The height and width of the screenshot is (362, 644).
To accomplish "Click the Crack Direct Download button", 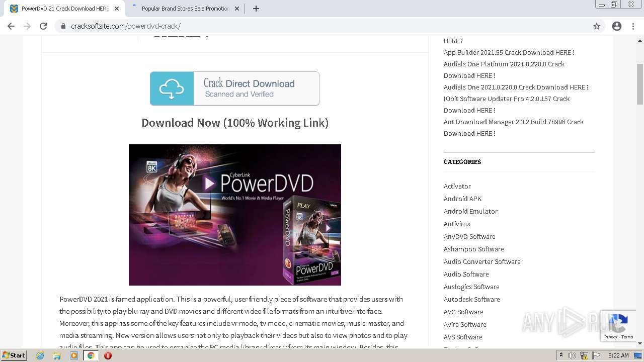I will tap(234, 88).
